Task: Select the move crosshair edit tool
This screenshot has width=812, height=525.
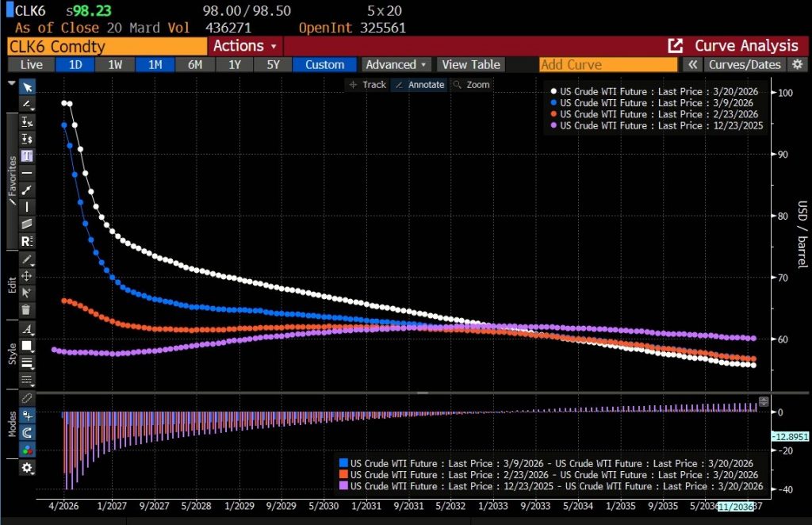Action: [x=27, y=276]
